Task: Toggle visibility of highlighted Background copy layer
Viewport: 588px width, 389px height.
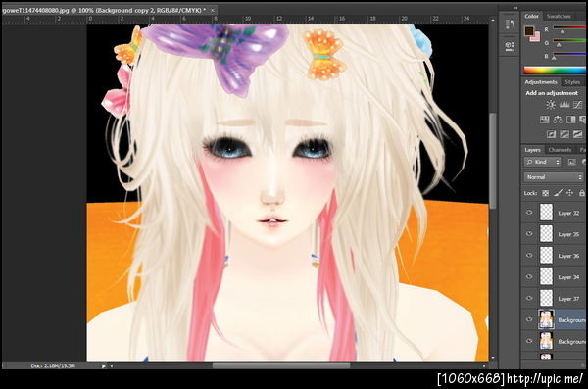Action: [529, 319]
